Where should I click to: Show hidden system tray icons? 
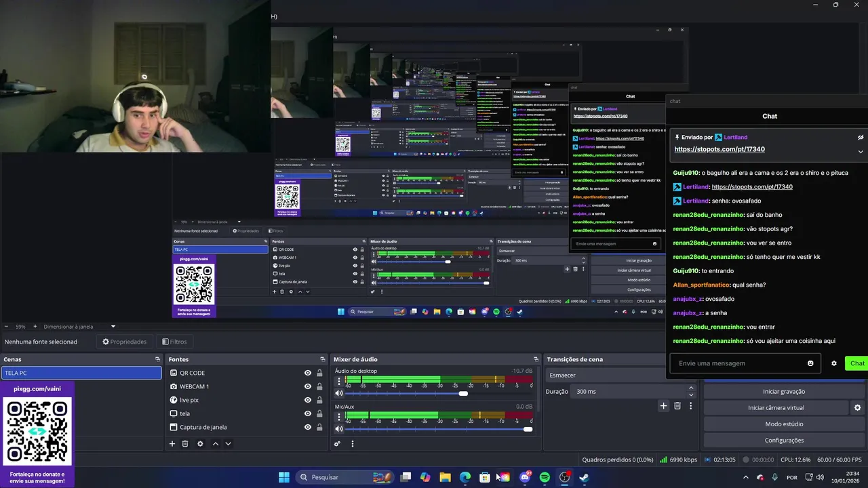pos(746,477)
